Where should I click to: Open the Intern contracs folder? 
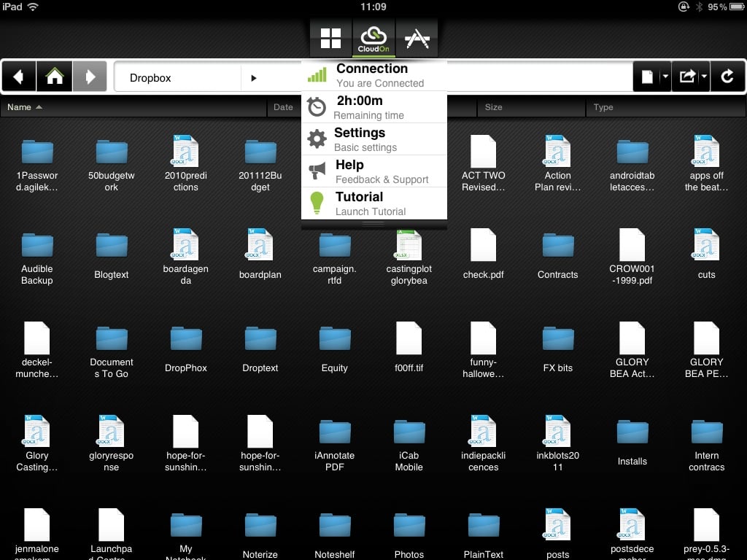[x=706, y=444]
